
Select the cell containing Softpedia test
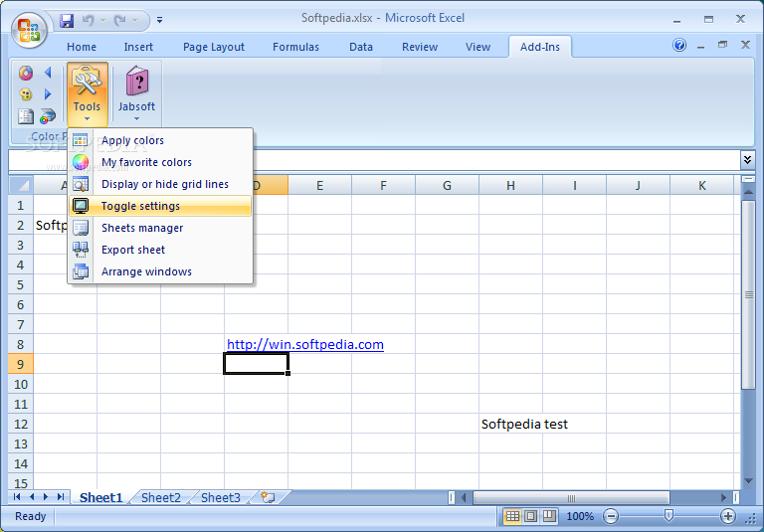(x=510, y=424)
